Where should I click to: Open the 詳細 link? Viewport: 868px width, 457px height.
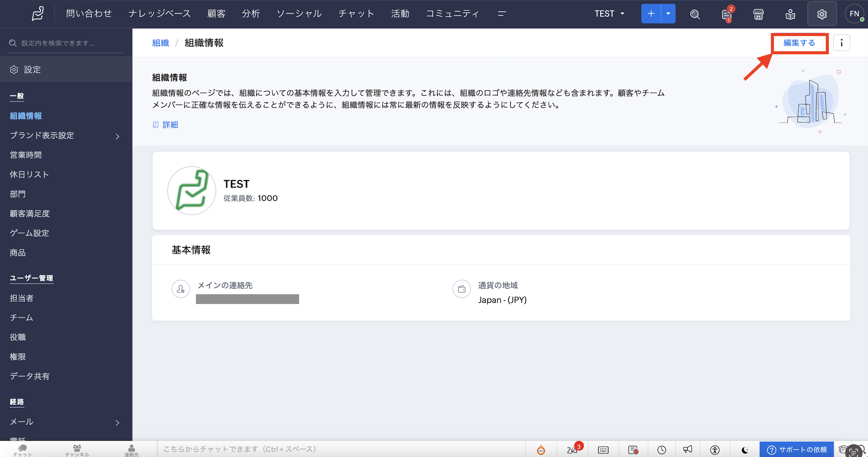170,125
